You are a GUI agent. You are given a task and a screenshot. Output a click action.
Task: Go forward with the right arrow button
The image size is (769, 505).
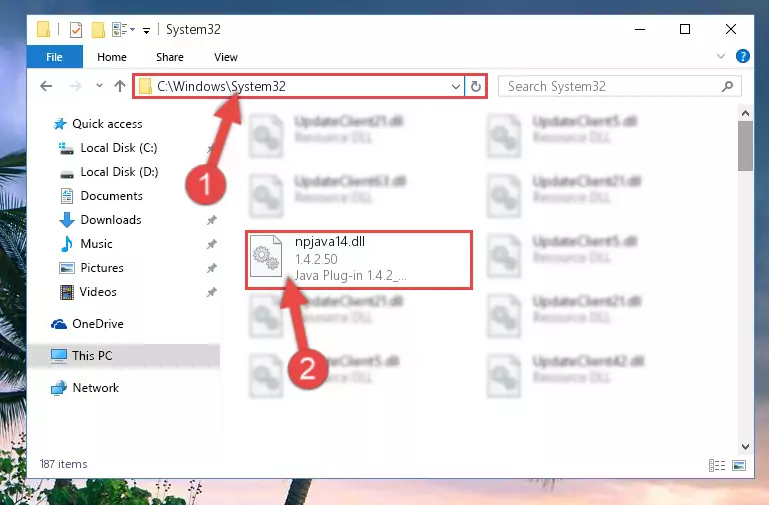75,86
